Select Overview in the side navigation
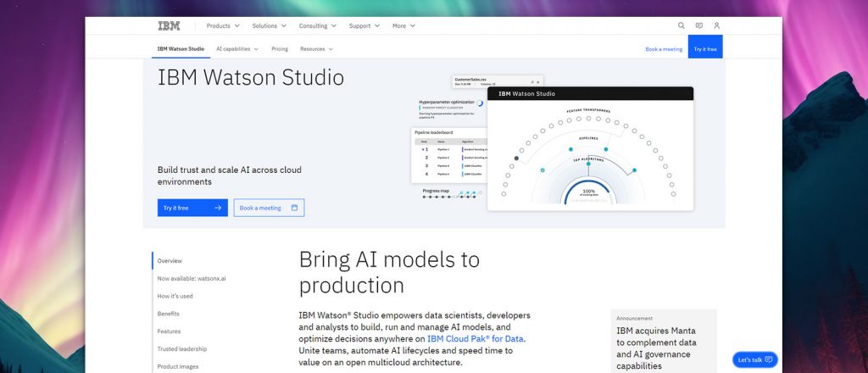 click(x=170, y=260)
